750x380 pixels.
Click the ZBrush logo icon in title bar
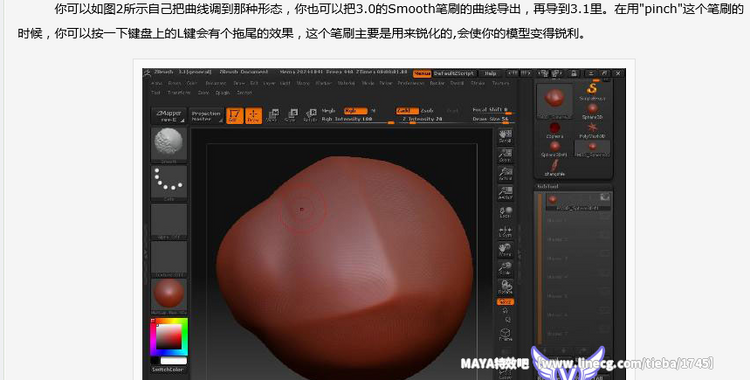point(147,73)
